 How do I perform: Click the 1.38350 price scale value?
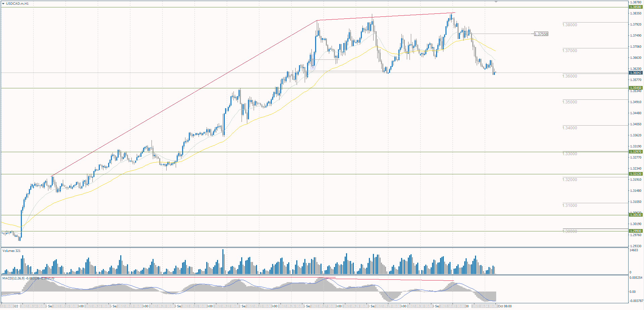click(x=636, y=13)
